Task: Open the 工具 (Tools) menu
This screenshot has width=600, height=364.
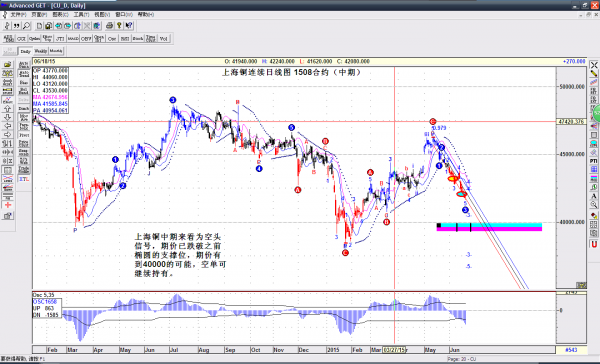Action: [81, 15]
